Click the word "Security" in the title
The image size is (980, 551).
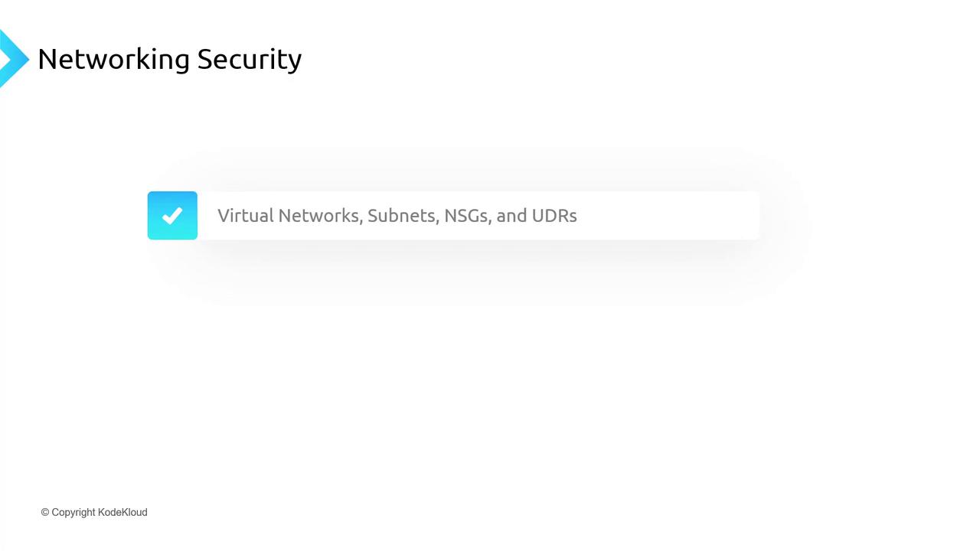pyautogui.click(x=250, y=59)
